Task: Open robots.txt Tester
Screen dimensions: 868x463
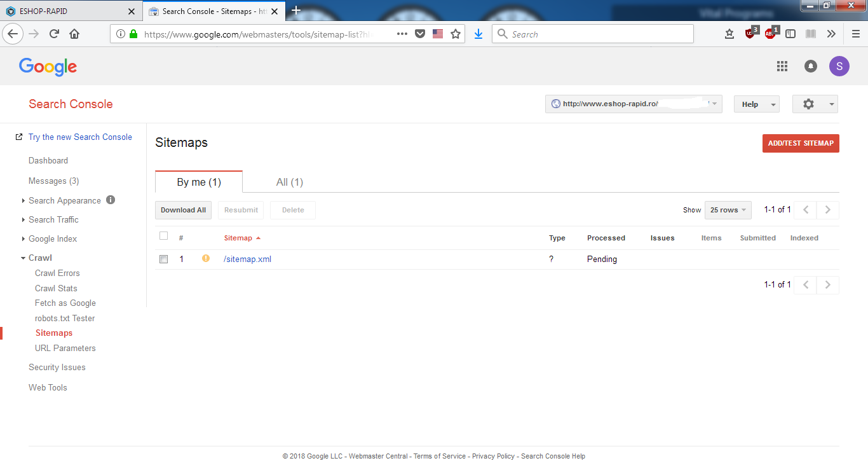Action: coord(65,318)
